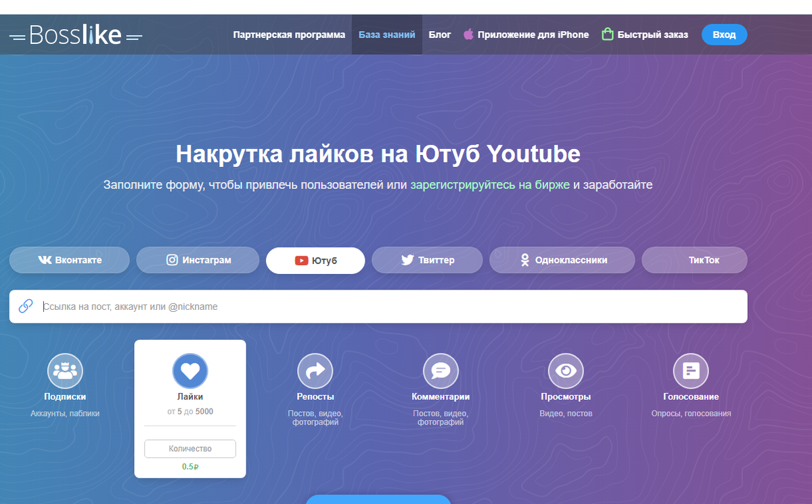Go to Блог page
Image resolution: width=812 pixels, height=504 pixels.
coord(440,35)
